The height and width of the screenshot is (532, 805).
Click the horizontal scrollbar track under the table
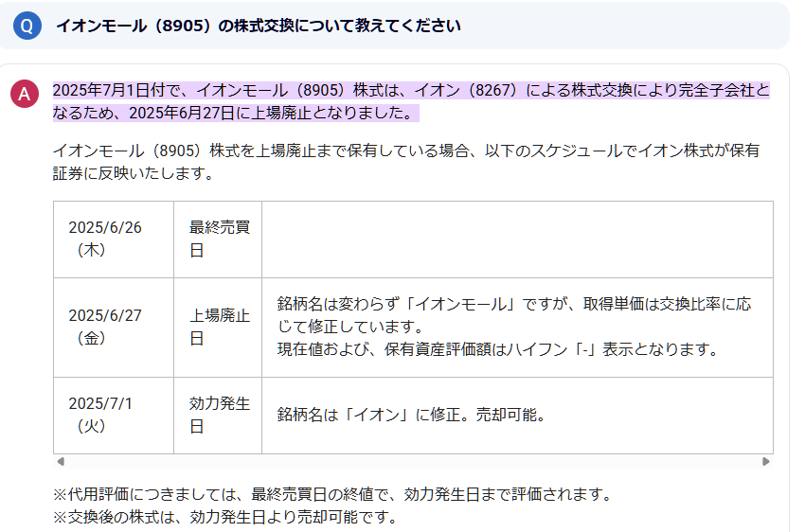[413, 461]
